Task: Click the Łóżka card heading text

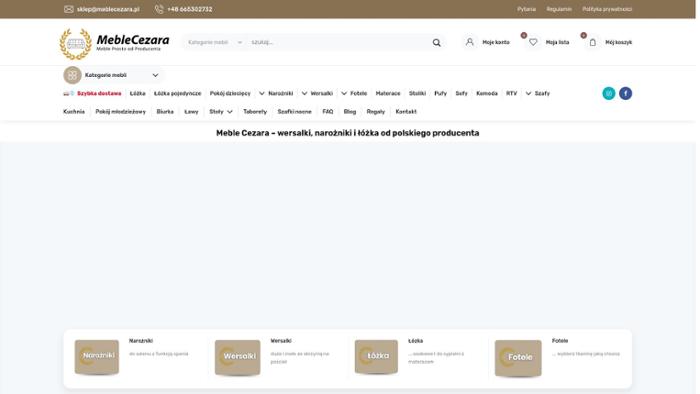Action: tap(415, 340)
